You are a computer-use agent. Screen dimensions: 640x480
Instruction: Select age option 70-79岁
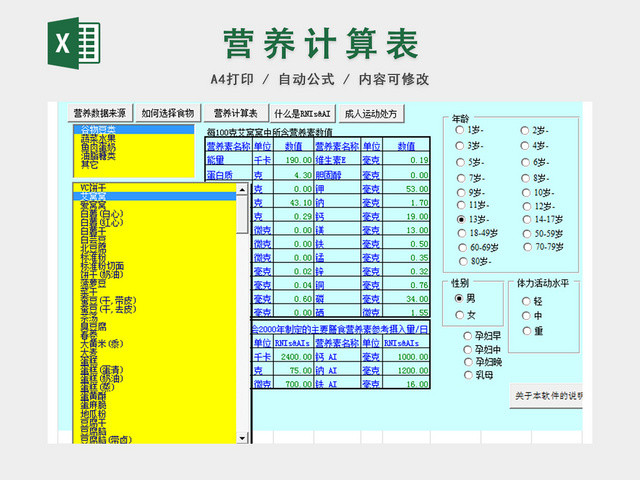click(x=528, y=247)
